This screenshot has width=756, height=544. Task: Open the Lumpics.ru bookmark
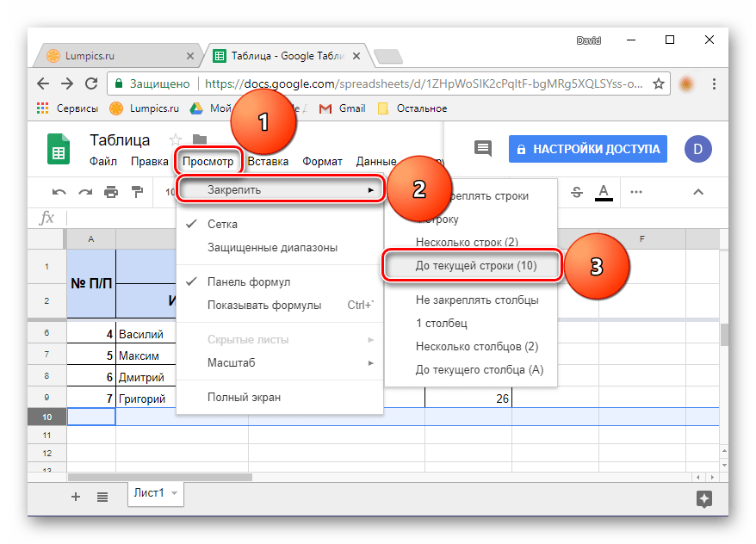145,108
